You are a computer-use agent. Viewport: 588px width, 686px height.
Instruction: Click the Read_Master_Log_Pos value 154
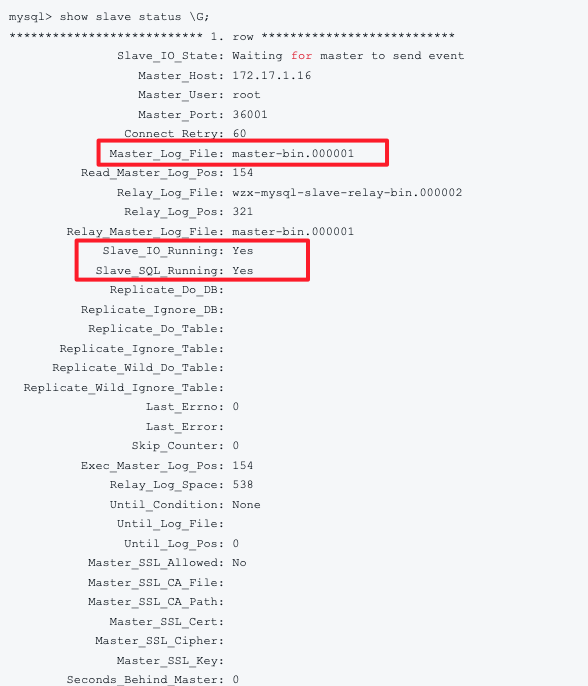tap(243, 173)
